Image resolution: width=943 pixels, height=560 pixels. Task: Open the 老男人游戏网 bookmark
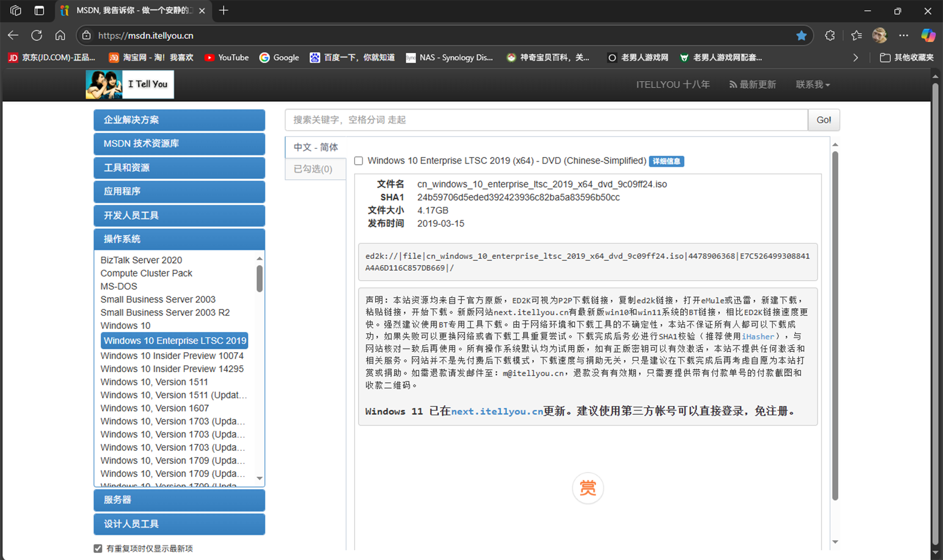638,57
